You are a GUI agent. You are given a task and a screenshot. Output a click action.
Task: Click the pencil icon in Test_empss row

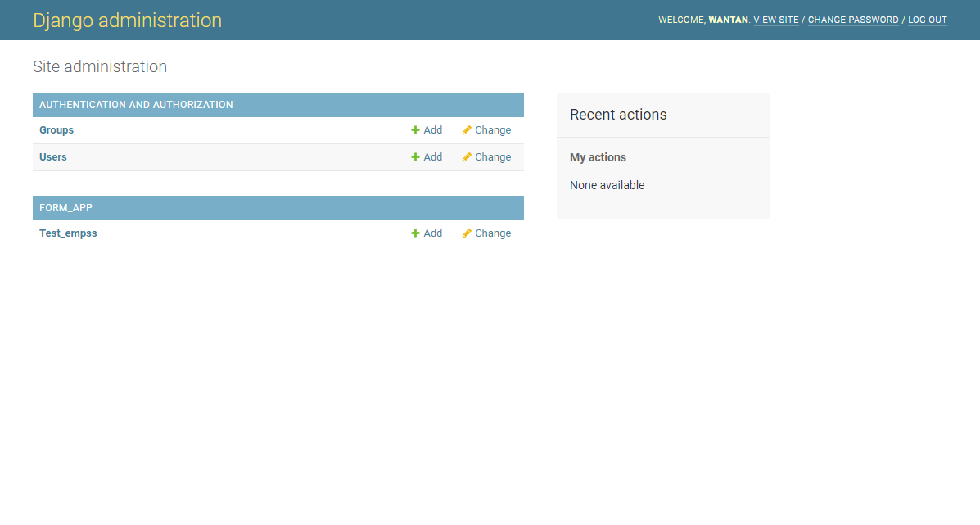[466, 233]
